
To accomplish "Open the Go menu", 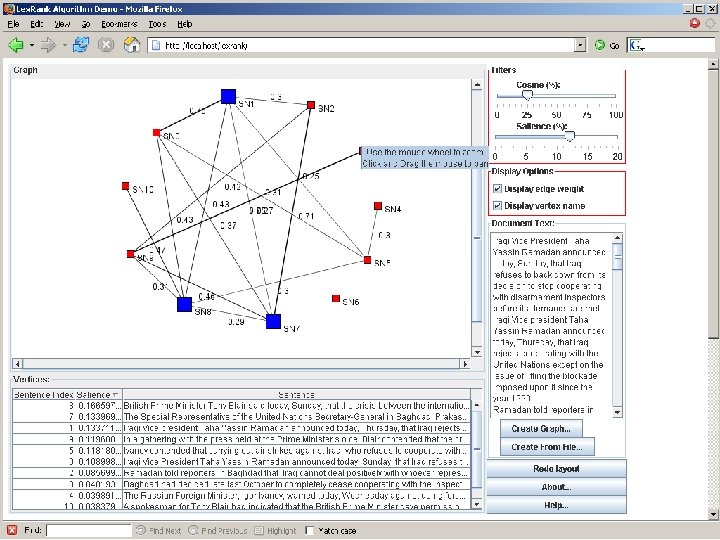I will point(86,24).
